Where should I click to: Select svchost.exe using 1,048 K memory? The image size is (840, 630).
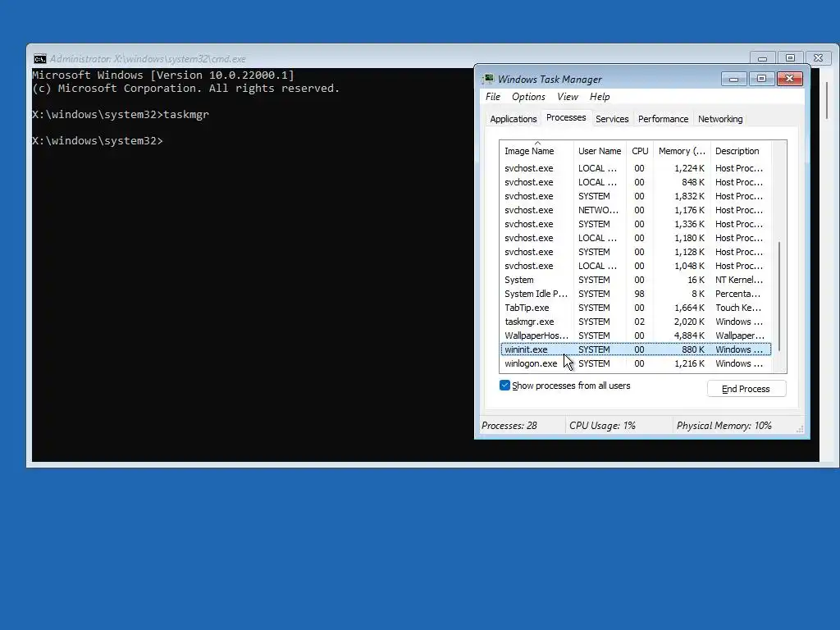click(636, 266)
